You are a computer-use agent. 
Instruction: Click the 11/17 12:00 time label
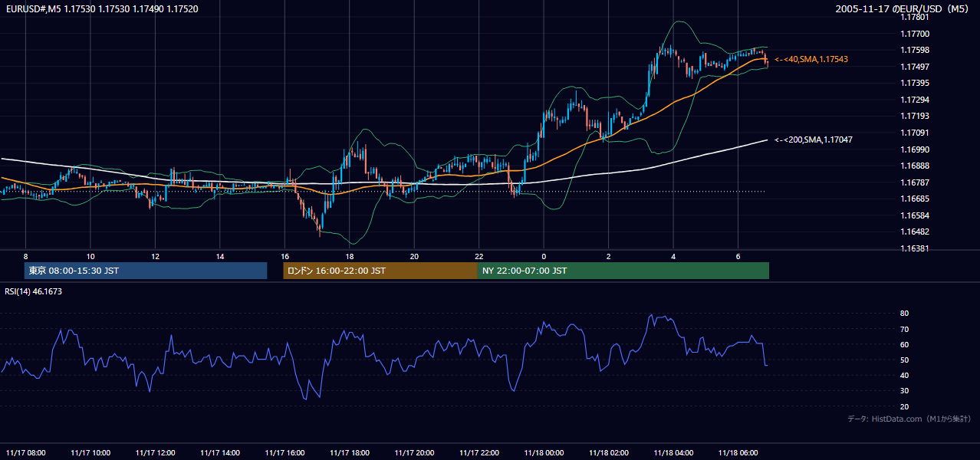pyautogui.click(x=155, y=452)
